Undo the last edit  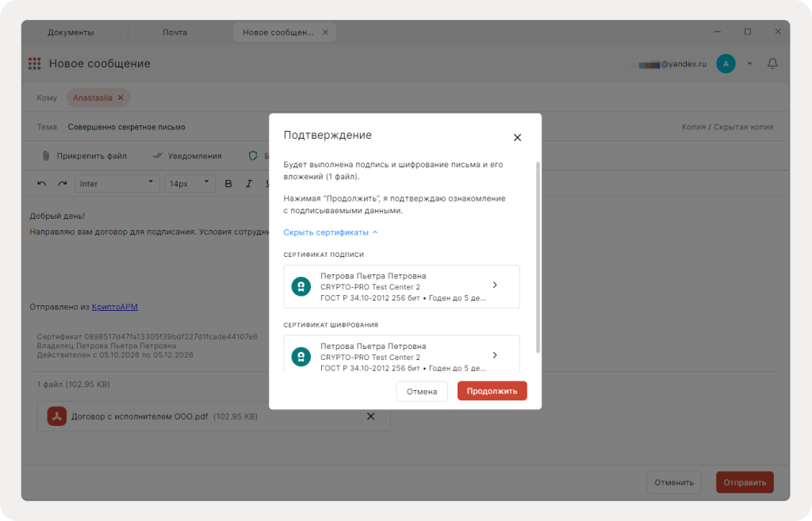coord(41,184)
